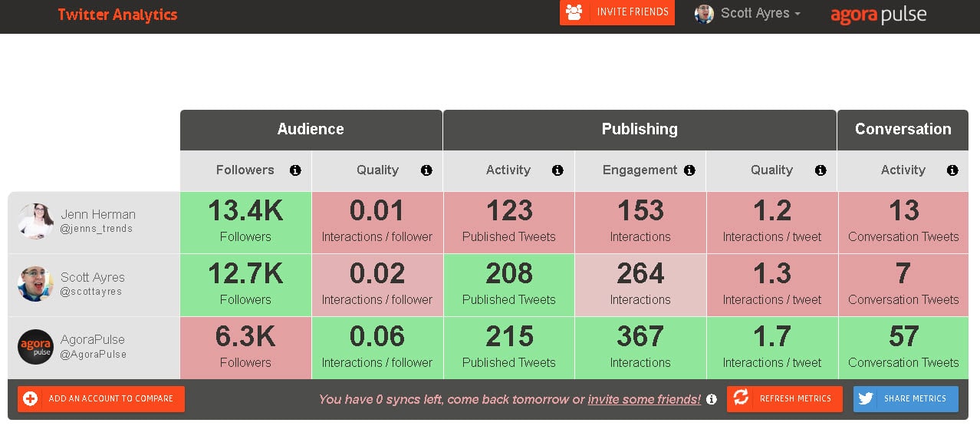The image size is (980, 426).
Task: Click the 7 Conversation Tweets cell
Action: click(903, 285)
